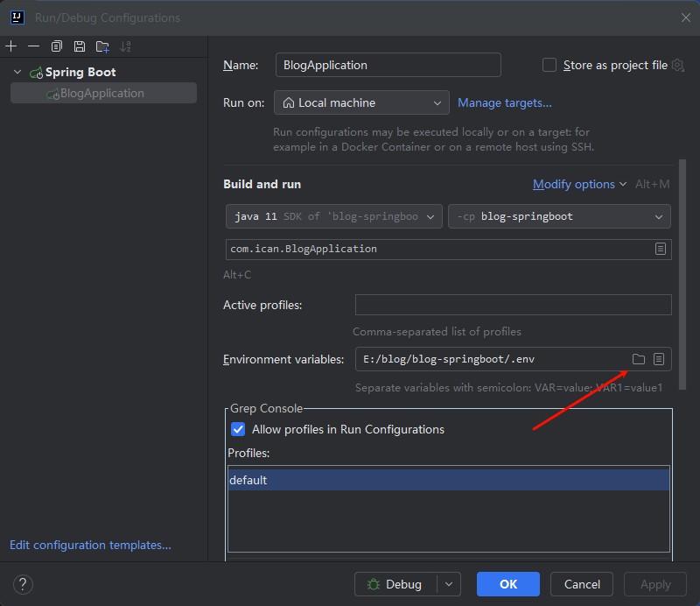Click into the Active profiles field

(513, 305)
